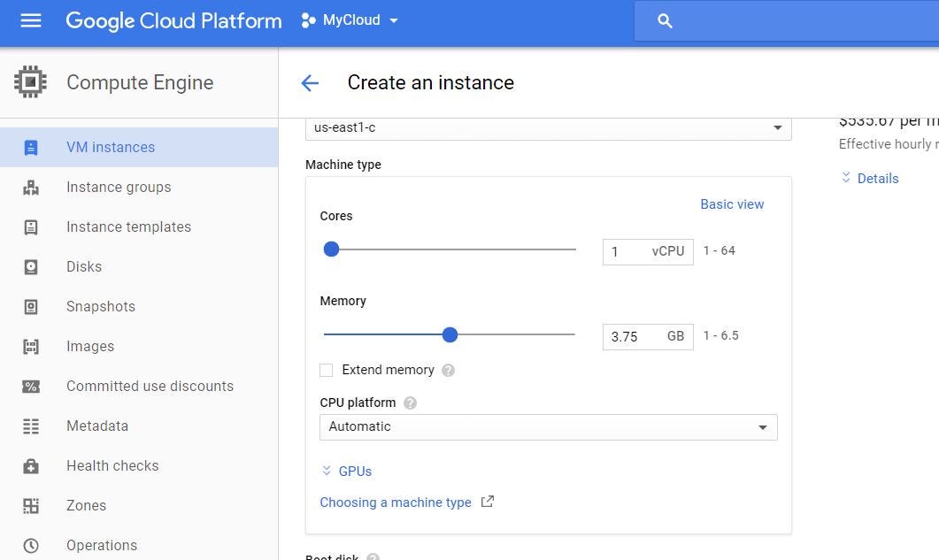Open Instance groups in the sidebar
This screenshot has height=560, width=939.
coord(119,187)
